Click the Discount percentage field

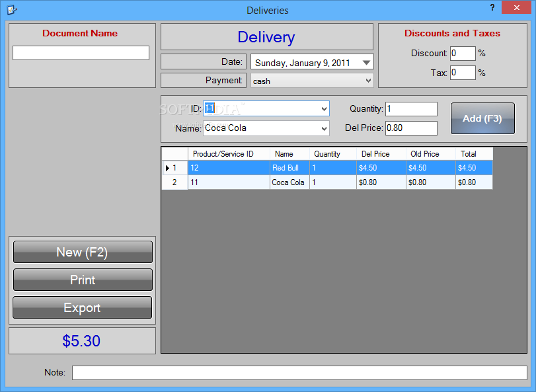[463, 54]
